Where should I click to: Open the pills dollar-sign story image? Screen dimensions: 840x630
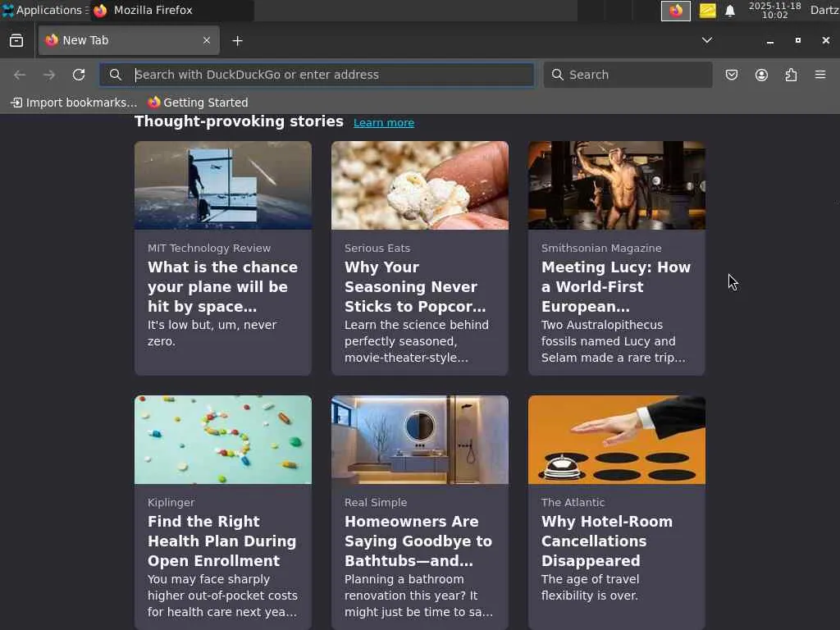223,440
